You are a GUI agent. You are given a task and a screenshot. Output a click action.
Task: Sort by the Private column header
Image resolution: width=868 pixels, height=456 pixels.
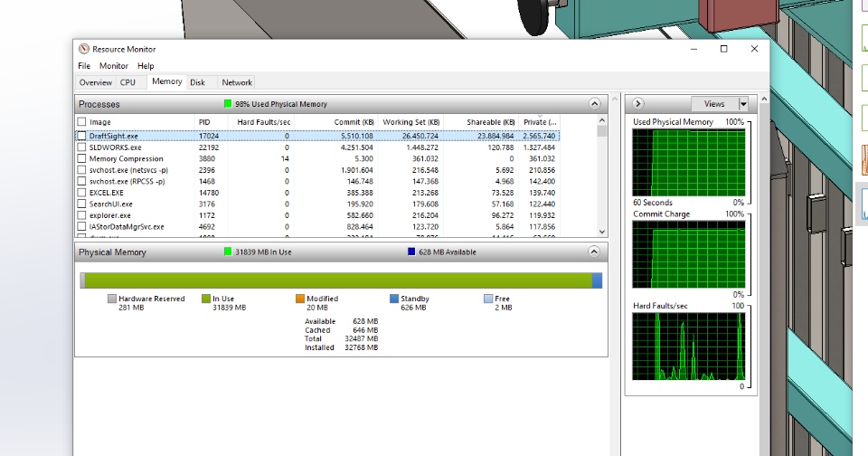point(540,122)
